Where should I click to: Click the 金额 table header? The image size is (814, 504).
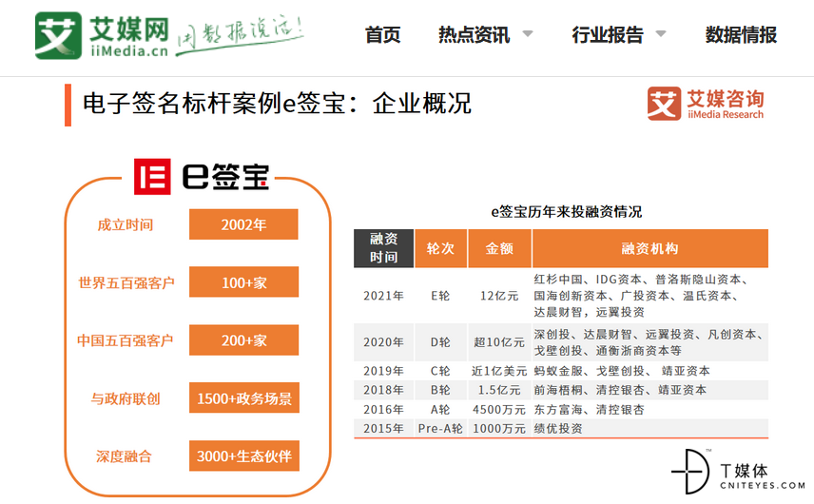pos(499,248)
